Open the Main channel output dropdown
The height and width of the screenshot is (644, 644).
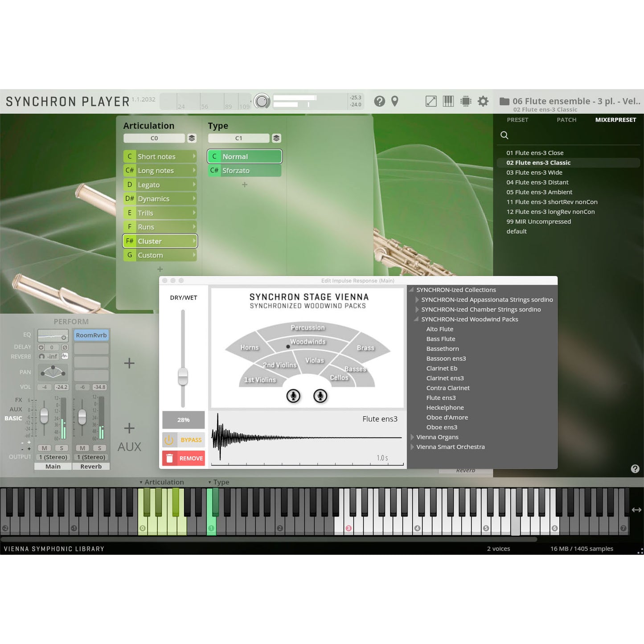coord(53,457)
